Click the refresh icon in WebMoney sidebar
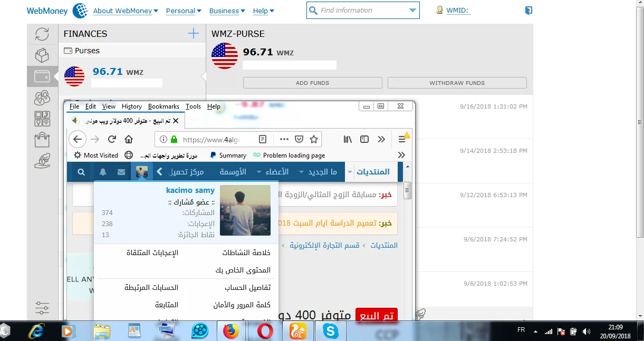The image size is (644, 341). [42, 34]
